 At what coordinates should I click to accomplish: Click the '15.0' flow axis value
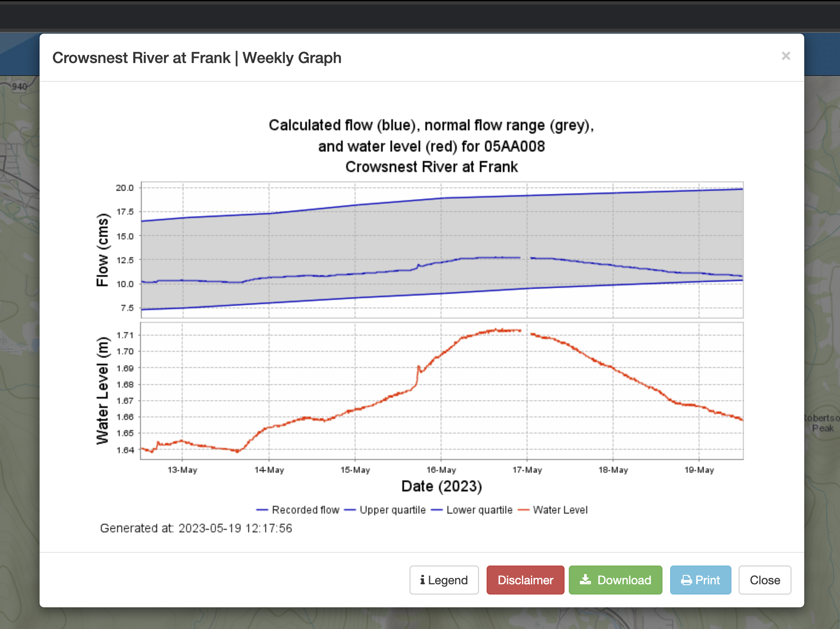[x=125, y=236]
